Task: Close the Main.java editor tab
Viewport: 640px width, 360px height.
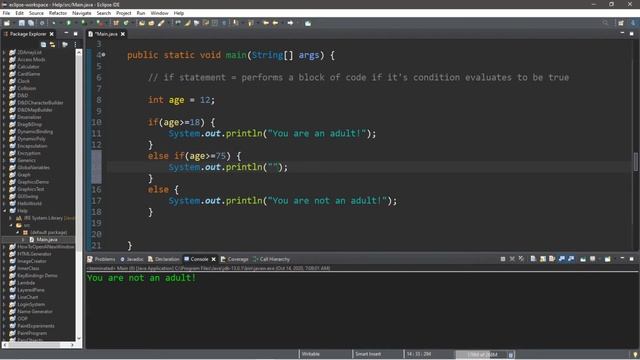Action: 123,34
